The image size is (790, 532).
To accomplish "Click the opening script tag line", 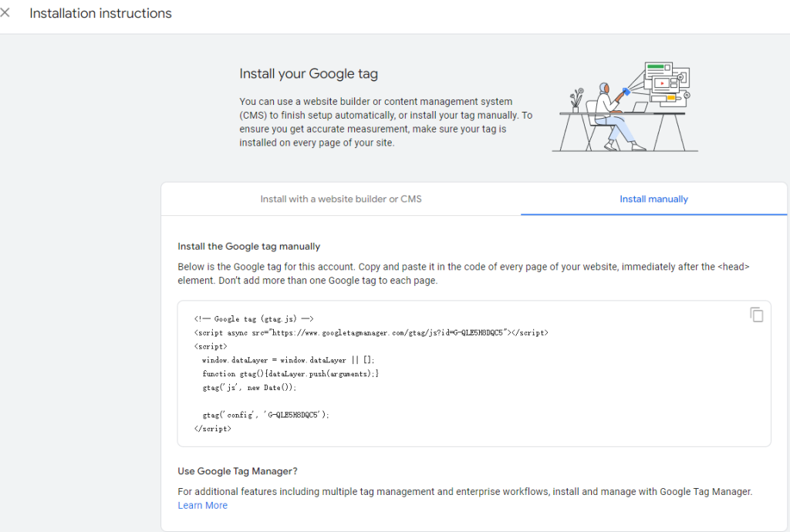I will [211, 346].
